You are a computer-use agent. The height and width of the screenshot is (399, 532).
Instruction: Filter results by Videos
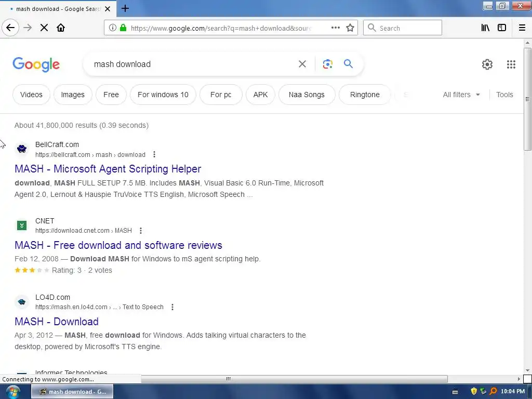pyautogui.click(x=31, y=95)
